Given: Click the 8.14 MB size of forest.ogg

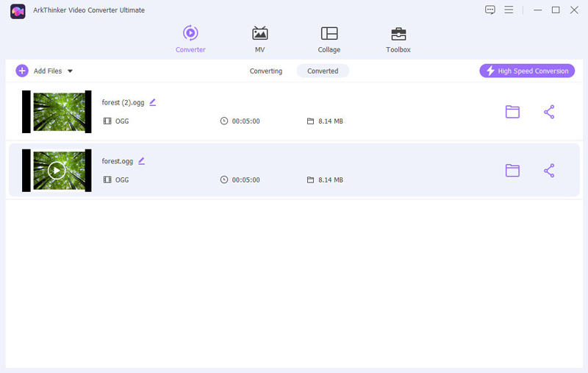Looking at the screenshot, I should [x=331, y=180].
